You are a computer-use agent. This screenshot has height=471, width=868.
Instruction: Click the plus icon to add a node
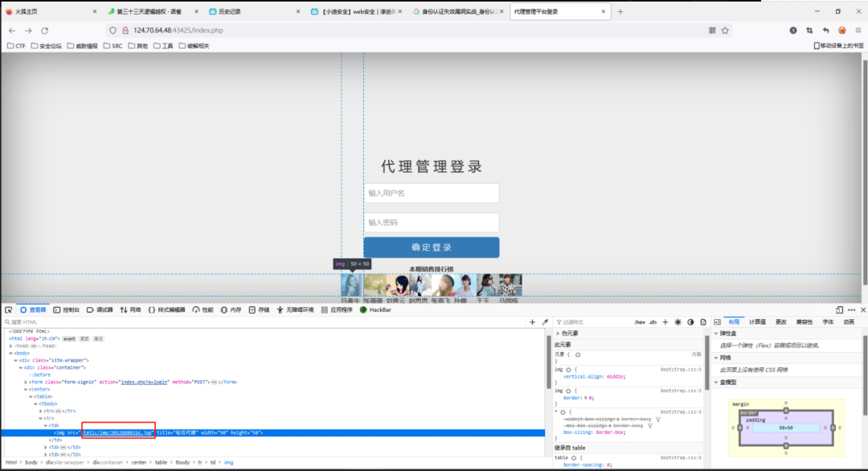tap(532, 322)
